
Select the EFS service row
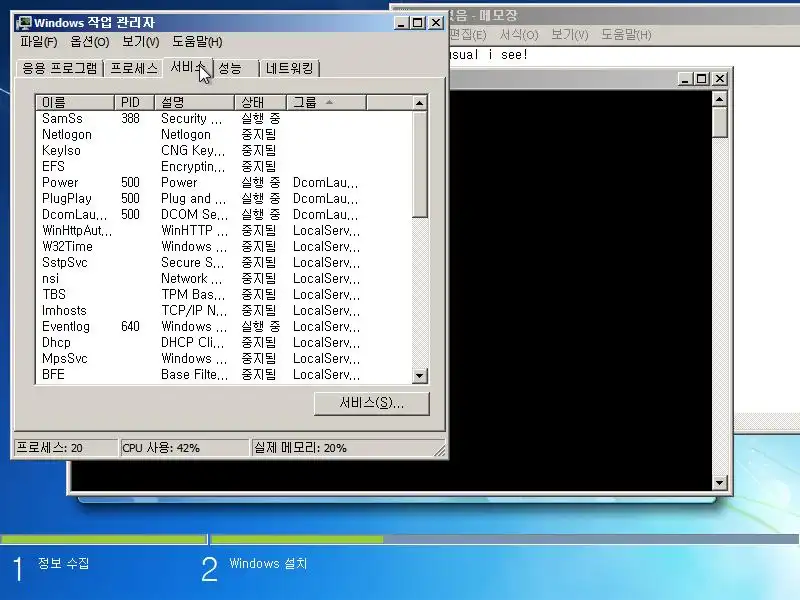pyautogui.click(x=224, y=166)
